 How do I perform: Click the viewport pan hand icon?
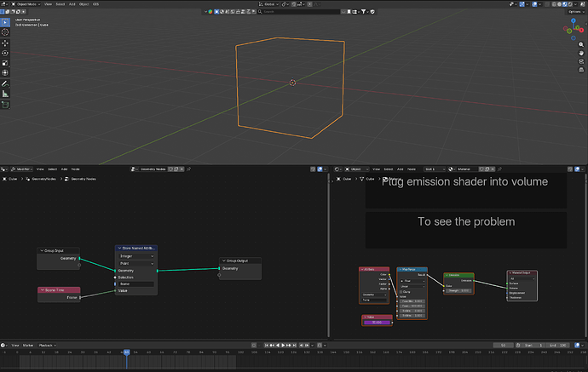[581, 53]
